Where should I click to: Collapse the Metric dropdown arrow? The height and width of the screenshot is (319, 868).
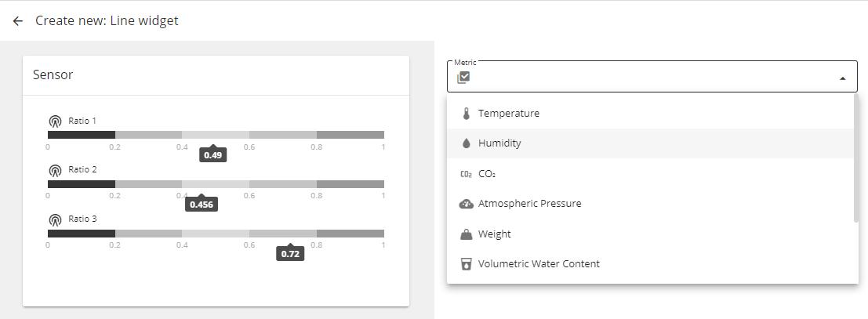coord(842,78)
